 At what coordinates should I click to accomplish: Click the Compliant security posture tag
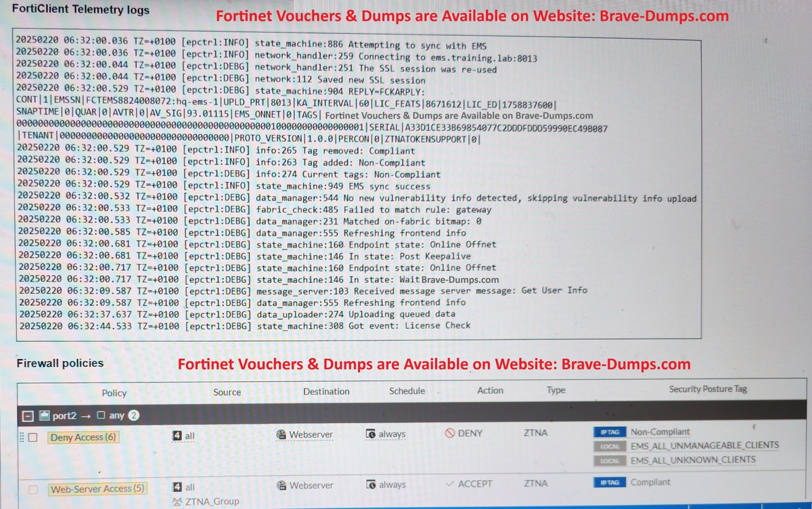coord(650,482)
